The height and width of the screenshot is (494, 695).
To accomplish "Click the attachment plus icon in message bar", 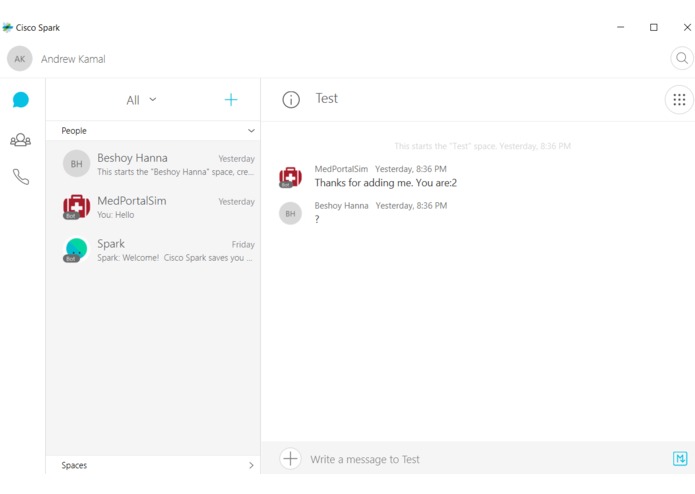I will [290, 459].
